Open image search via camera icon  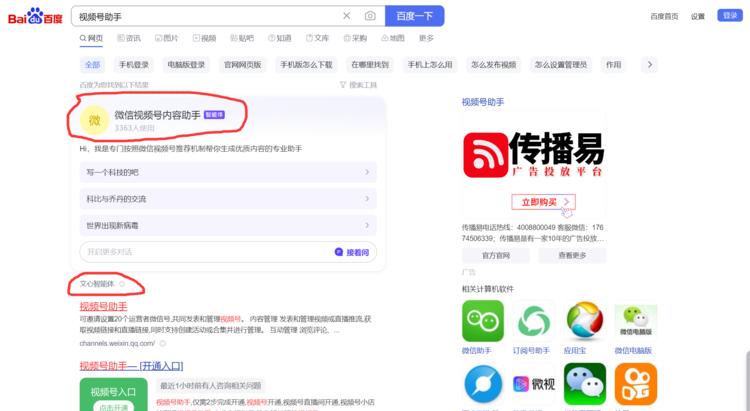(370, 16)
